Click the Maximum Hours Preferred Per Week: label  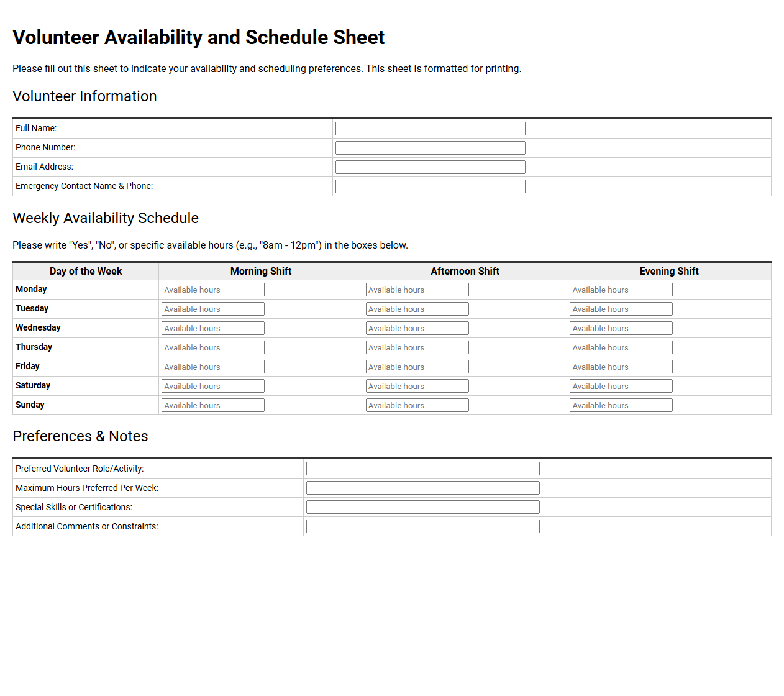(x=87, y=488)
